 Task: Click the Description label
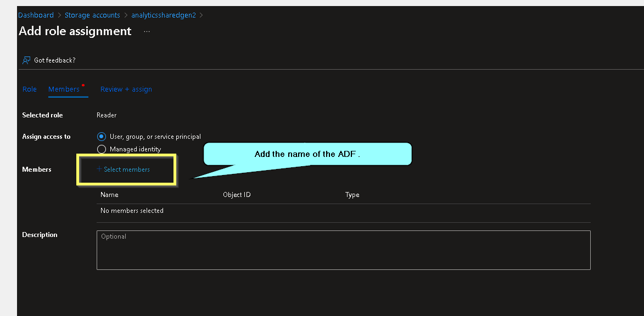pos(40,235)
